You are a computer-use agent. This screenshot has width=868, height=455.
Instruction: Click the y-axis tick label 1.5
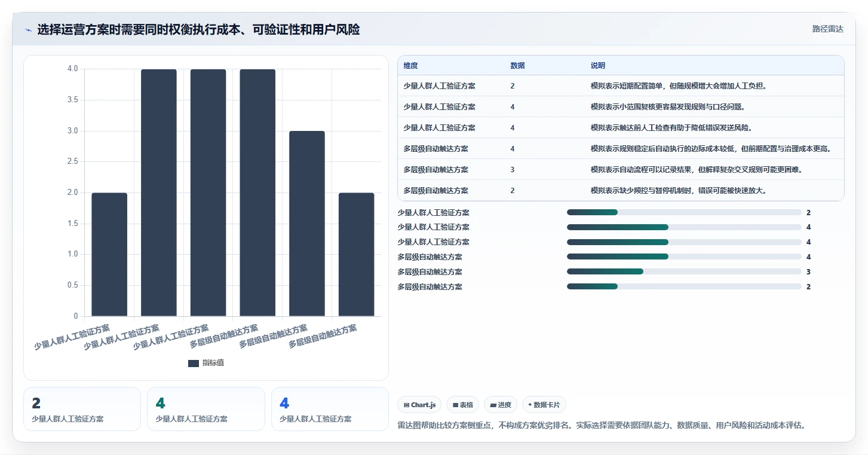click(72, 224)
